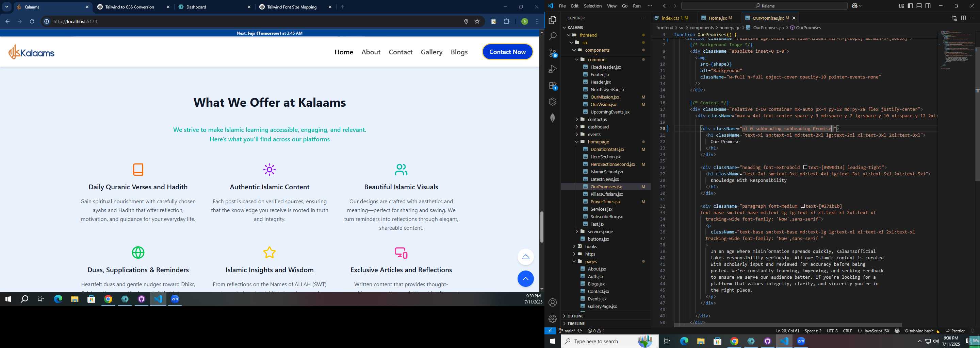980x348 pixels.
Task: Open the Explorer panel's three-dot actions menu
Action: (643, 18)
